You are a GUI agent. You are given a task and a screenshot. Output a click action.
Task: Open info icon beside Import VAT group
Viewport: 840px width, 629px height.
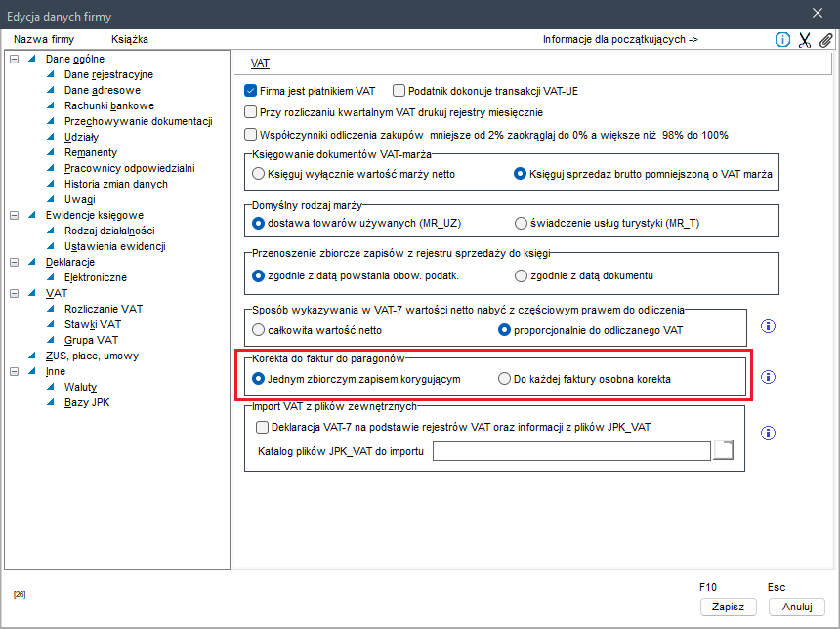click(x=769, y=433)
